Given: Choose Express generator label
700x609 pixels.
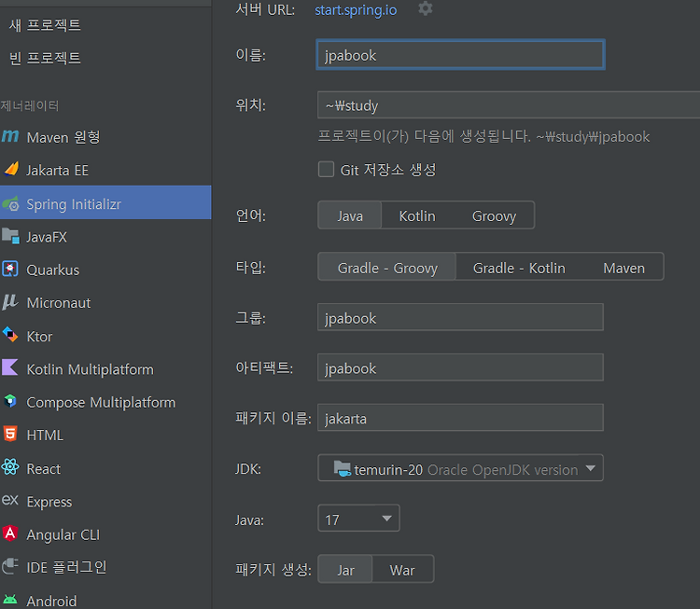Looking at the screenshot, I should (49, 502).
